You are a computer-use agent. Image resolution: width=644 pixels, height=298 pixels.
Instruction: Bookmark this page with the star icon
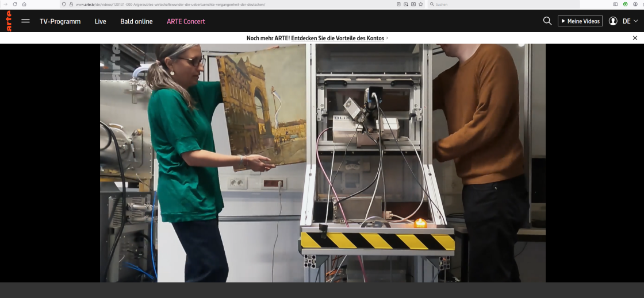click(x=421, y=4)
